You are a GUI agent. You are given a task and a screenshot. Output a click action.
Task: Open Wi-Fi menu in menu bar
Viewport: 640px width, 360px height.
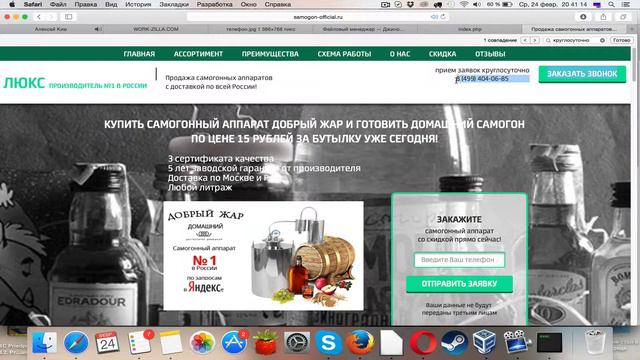click(x=464, y=4)
